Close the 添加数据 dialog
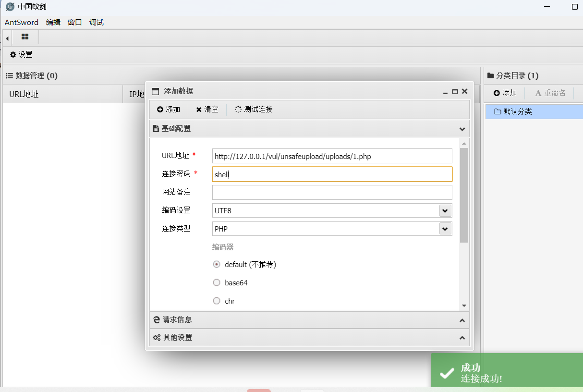583x392 pixels. tap(464, 91)
